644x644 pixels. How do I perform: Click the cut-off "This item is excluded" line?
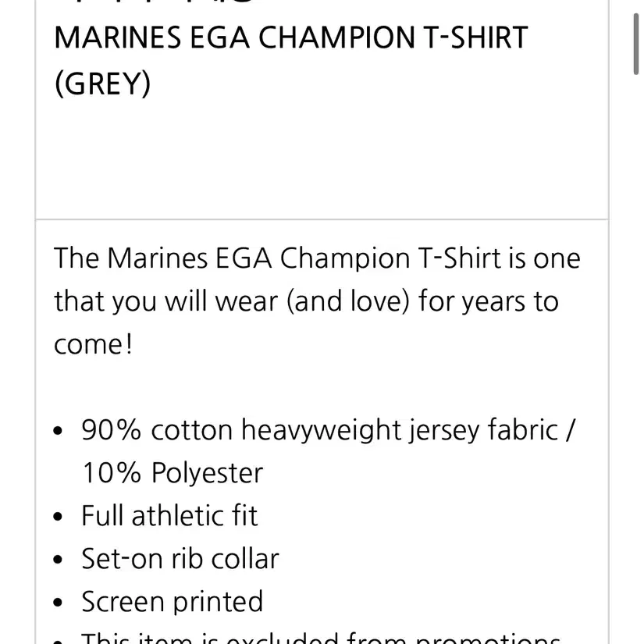pyautogui.click(x=321, y=639)
